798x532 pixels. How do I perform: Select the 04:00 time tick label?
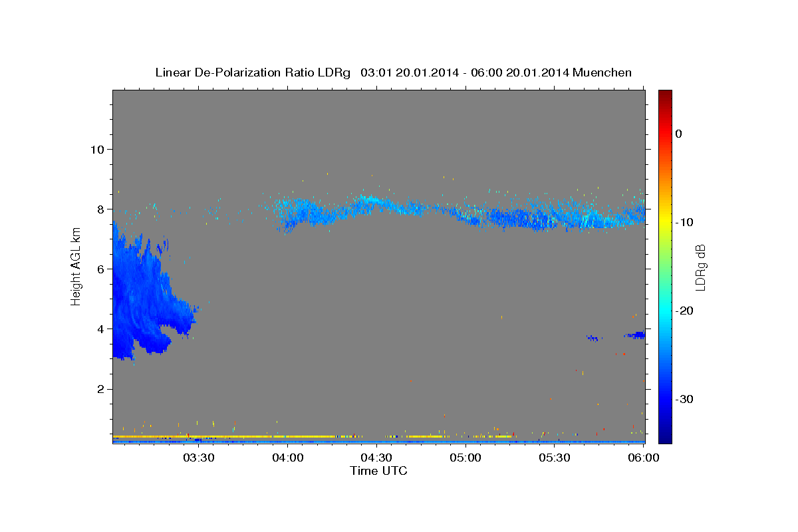click(287, 458)
